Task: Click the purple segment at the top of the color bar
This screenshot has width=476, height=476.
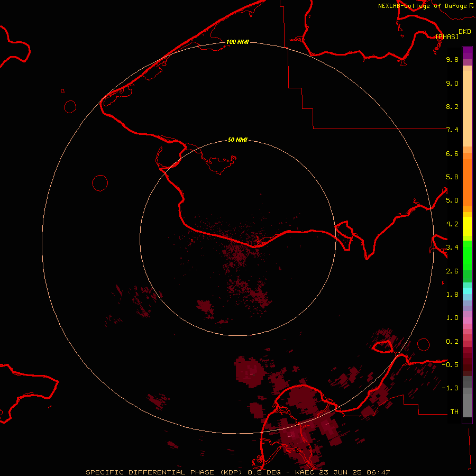Action: click(x=467, y=53)
